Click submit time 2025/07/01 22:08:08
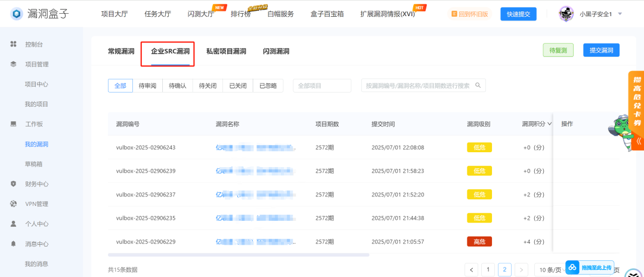This screenshot has width=644, height=277. [x=398, y=147]
